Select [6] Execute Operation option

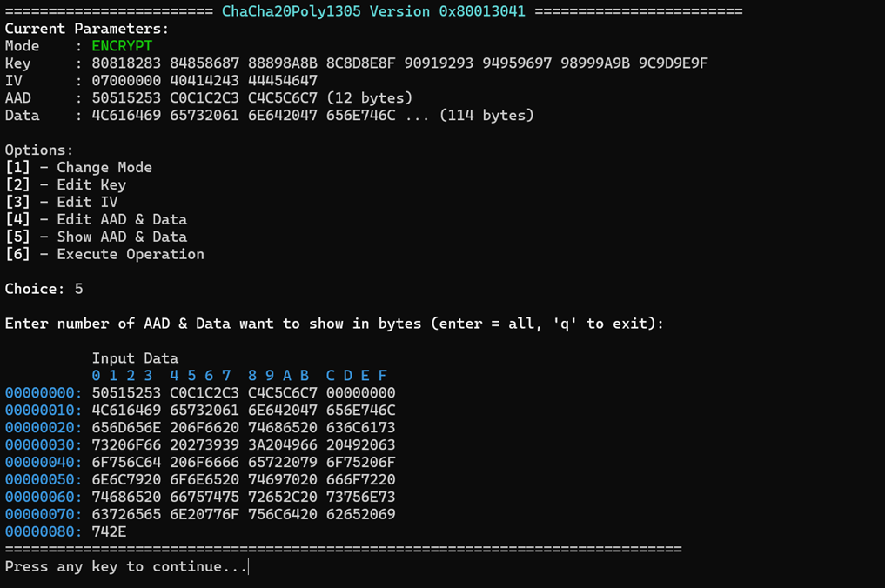[104, 254]
